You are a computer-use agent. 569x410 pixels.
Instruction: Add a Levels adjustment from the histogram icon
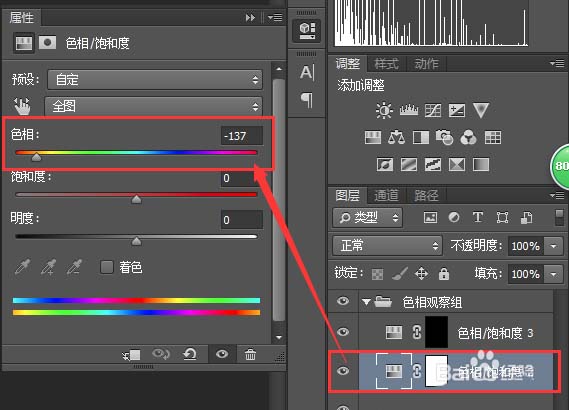tap(409, 110)
